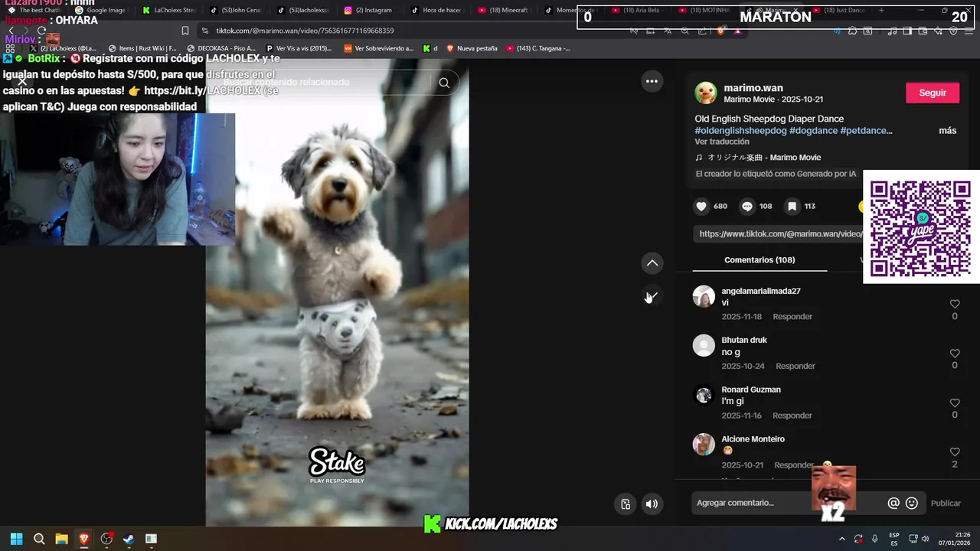
Task: Focus the browser address bar URL
Action: click(x=305, y=31)
